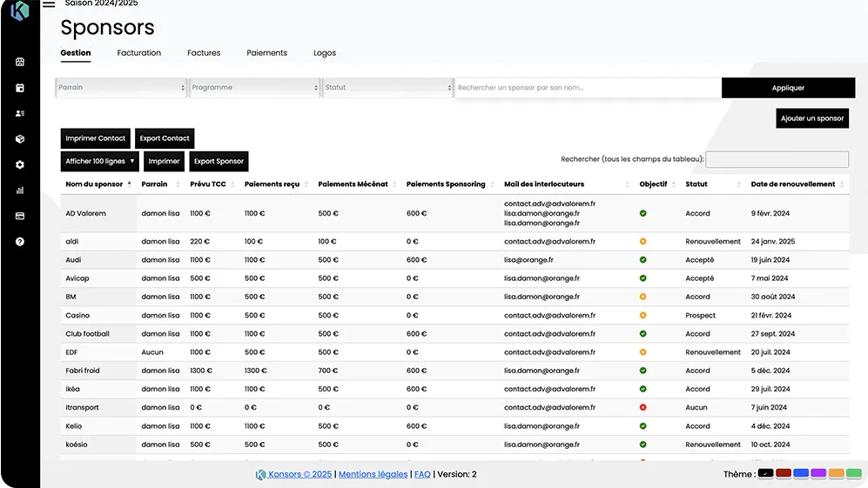Open the Statut filter dropdown
This screenshot has height=488, width=868.
pyautogui.click(x=387, y=87)
